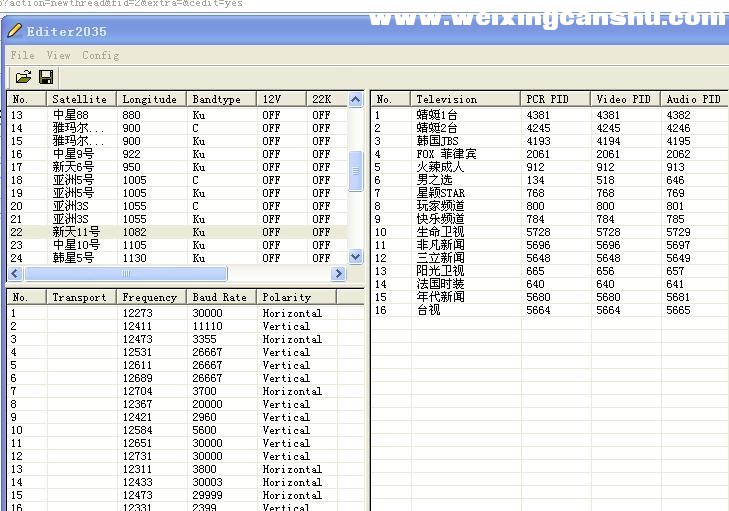Click the Save floppy disk icon
The image size is (729, 511).
46,77
